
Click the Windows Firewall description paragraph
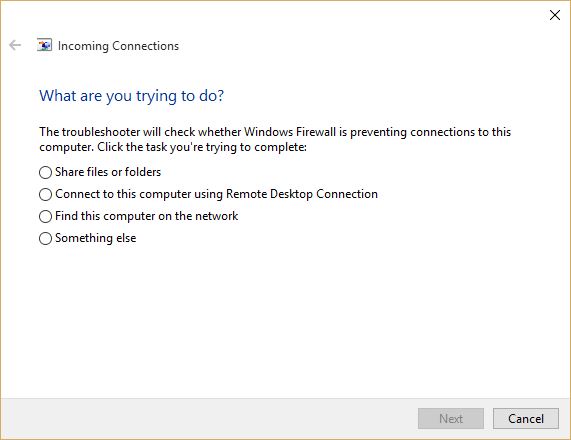(275, 140)
